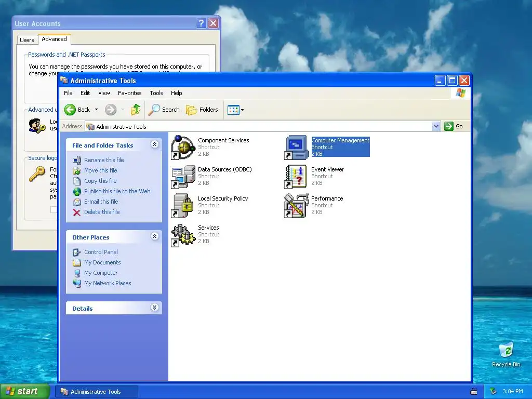This screenshot has height=399, width=532.
Task: Click the Copy this file icon
Action: click(77, 181)
